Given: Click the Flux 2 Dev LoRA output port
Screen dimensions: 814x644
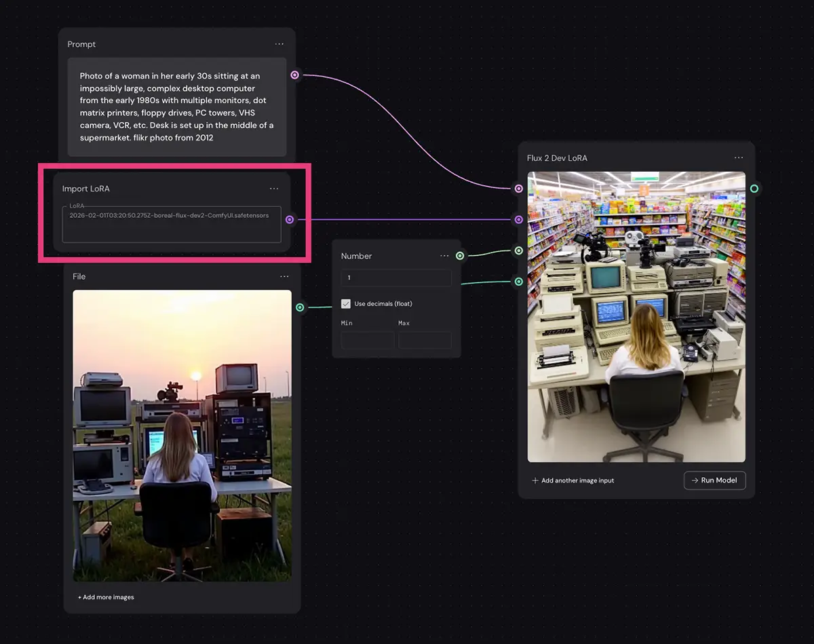Looking at the screenshot, I should [x=754, y=188].
